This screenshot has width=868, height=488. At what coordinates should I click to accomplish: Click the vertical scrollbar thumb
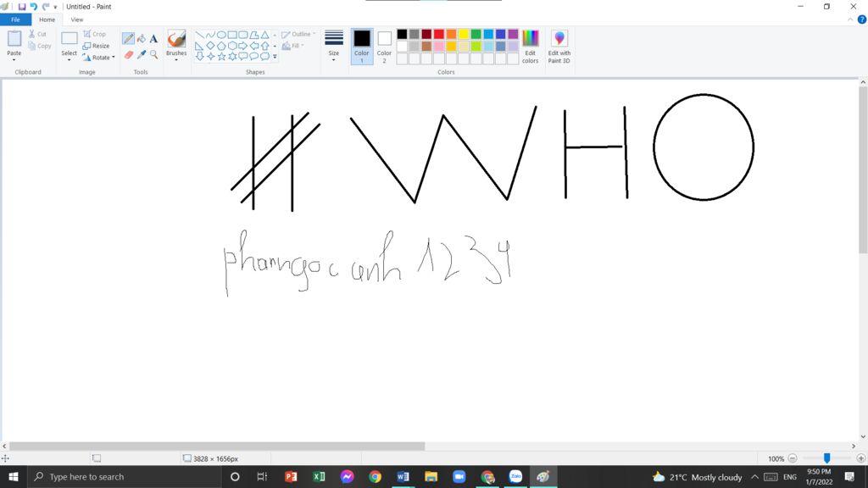coord(863,170)
